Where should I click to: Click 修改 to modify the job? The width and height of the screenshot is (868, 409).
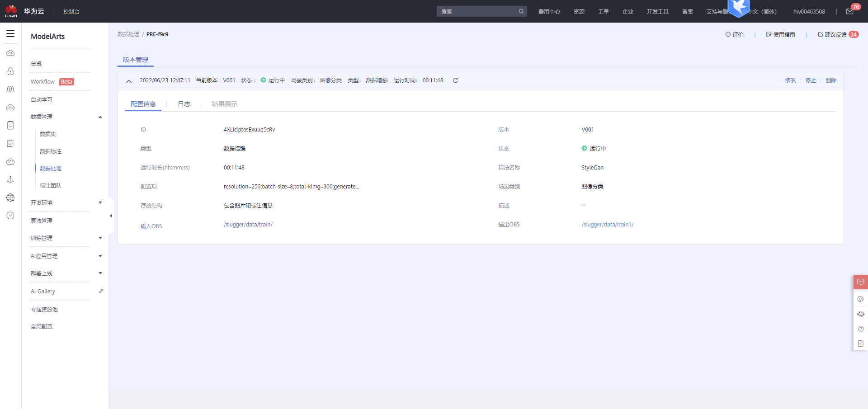point(790,80)
